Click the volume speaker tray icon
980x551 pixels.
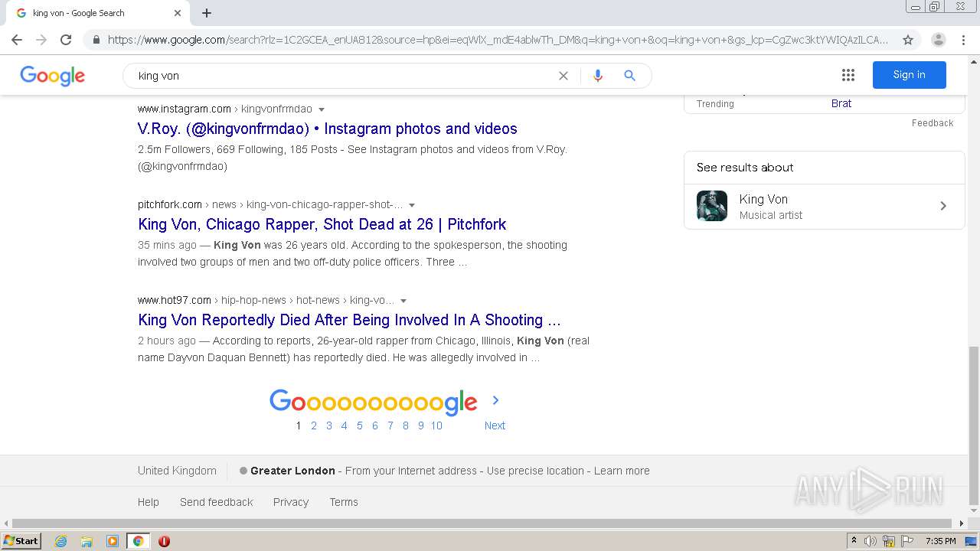[x=871, y=541]
